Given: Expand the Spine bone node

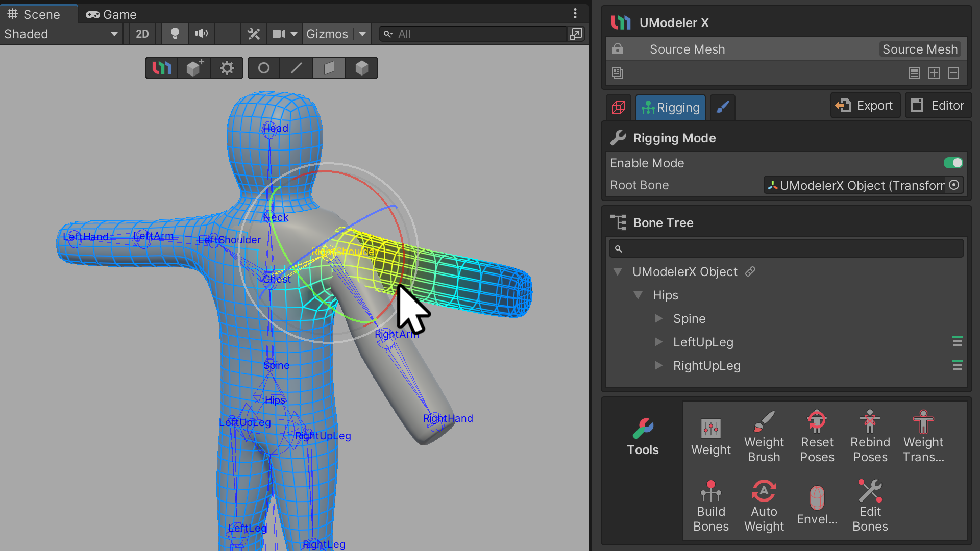Looking at the screenshot, I should point(658,318).
